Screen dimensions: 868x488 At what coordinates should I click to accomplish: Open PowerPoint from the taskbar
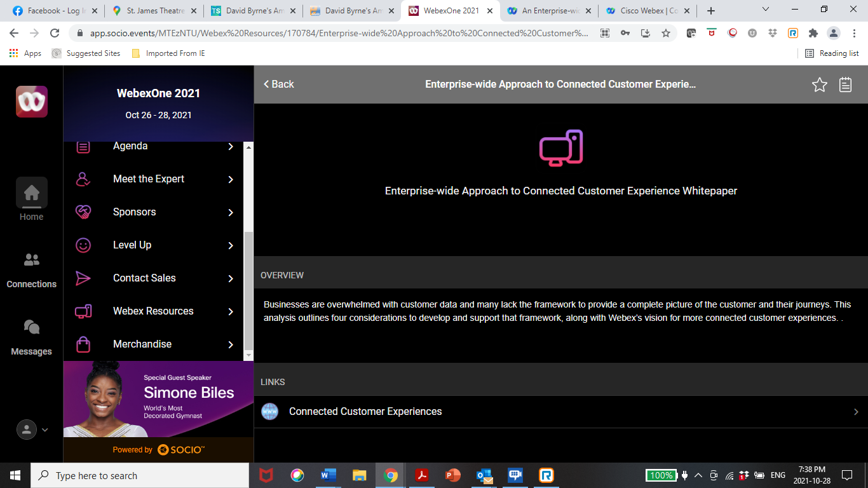(452, 475)
